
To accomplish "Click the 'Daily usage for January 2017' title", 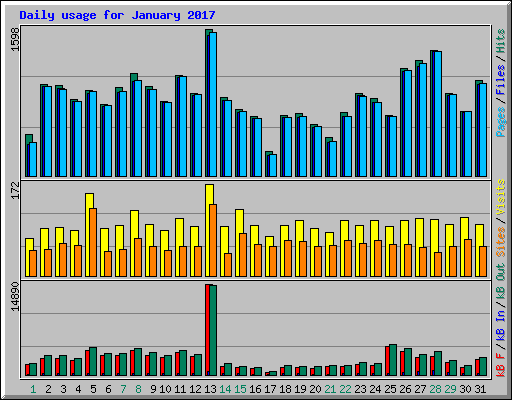I will [117, 15].
